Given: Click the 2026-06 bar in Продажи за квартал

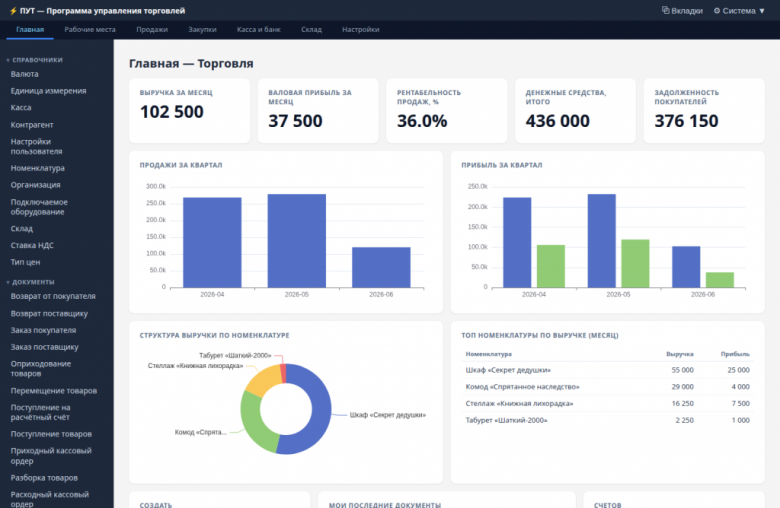Looking at the screenshot, I should [x=382, y=267].
